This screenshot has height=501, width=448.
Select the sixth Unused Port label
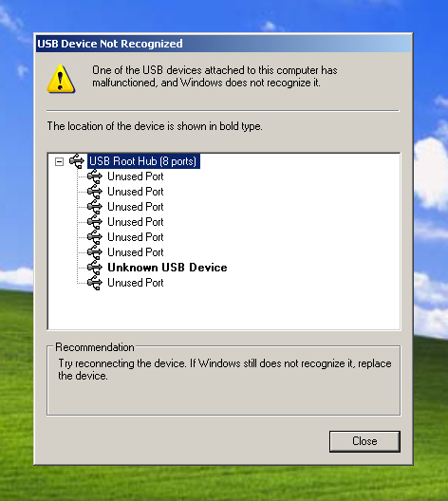coord(136,252)
